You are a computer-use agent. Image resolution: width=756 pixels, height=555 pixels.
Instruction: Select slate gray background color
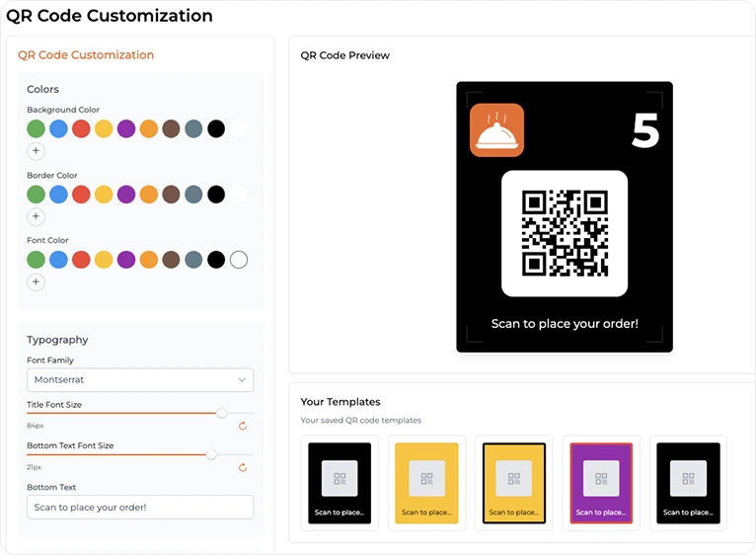tap(193, 128)
